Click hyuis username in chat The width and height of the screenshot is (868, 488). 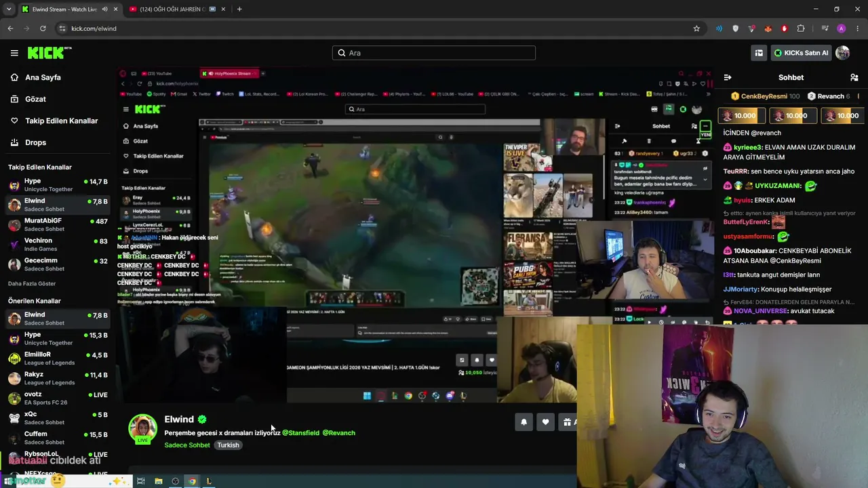(x=742, y=200)
